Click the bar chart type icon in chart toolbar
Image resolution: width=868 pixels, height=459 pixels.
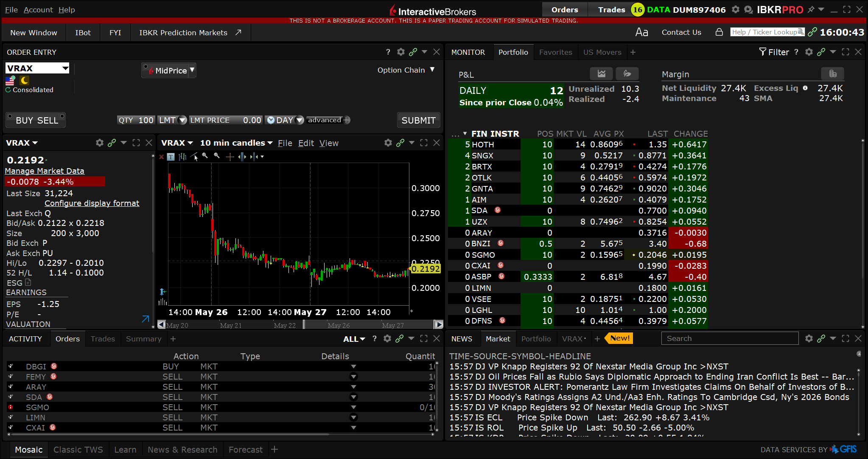tap(182, 157)
